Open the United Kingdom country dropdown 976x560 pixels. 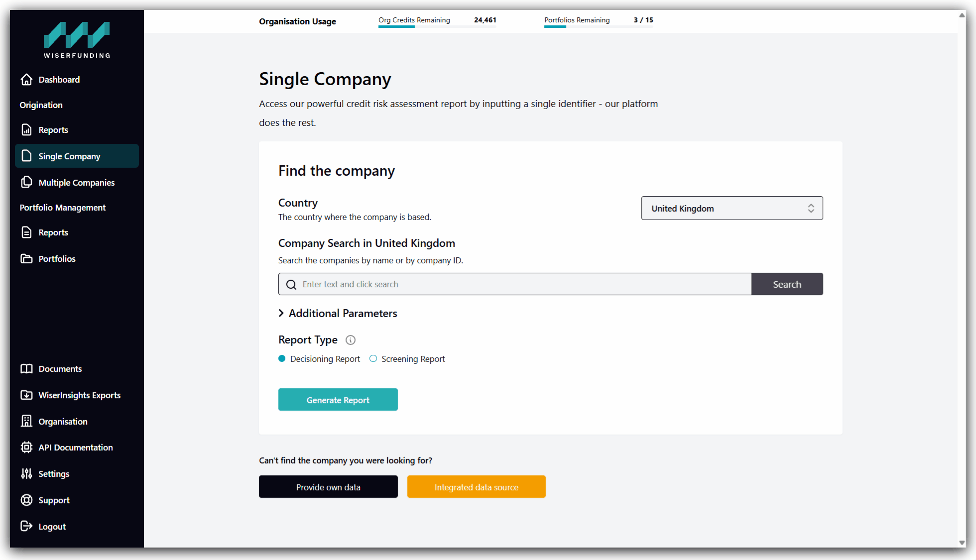732,208
